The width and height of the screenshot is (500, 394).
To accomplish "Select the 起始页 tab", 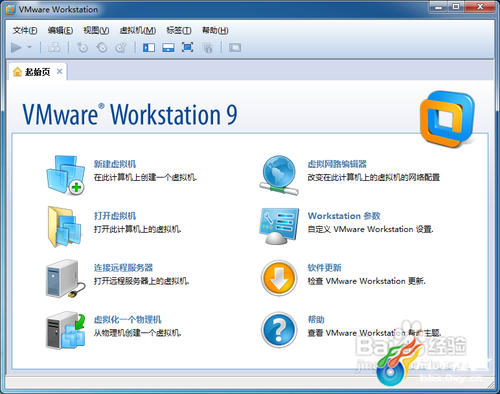I will coord(38,72).
